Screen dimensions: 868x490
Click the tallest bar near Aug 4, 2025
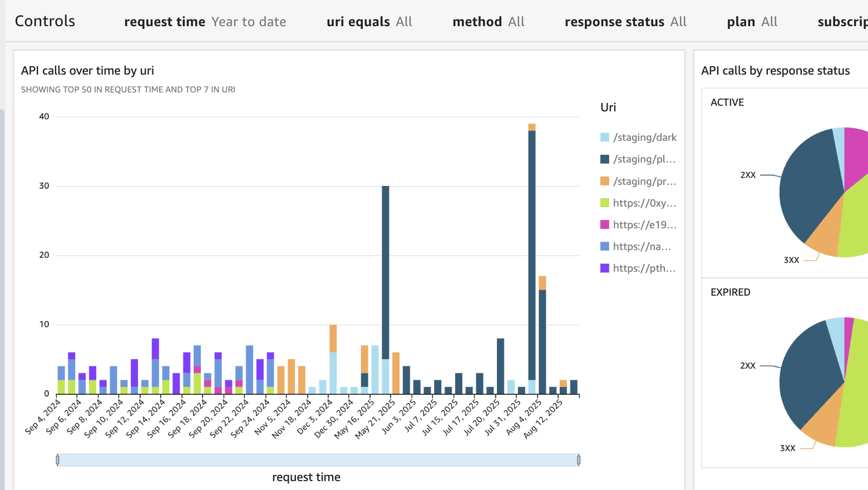(x=532, y=251)
